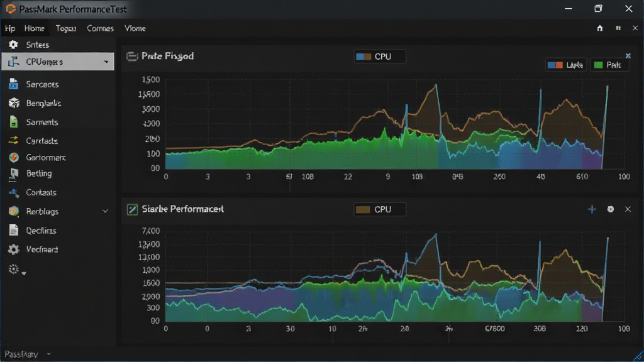The height and width of the screenshot is (362, 644).
Task: Click the home icon in top right toolbar
Action: tap(600, 28)
